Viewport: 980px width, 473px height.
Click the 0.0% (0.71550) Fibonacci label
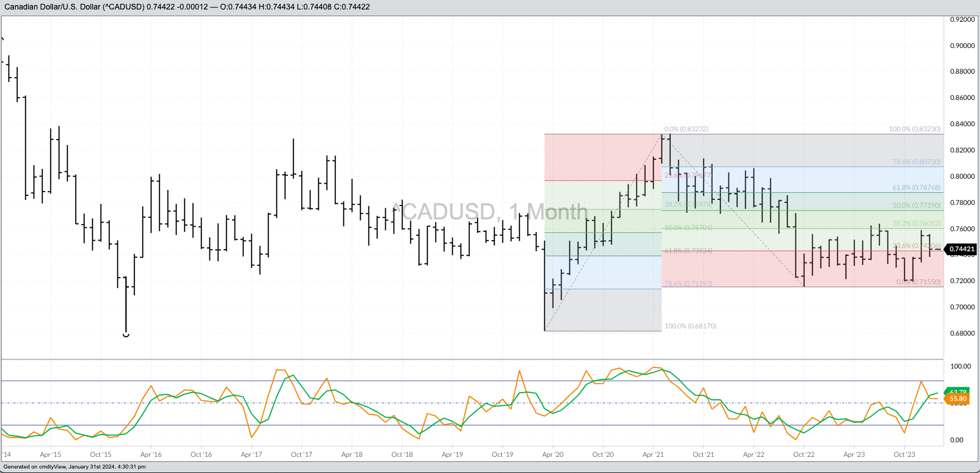tap(918, 282)
